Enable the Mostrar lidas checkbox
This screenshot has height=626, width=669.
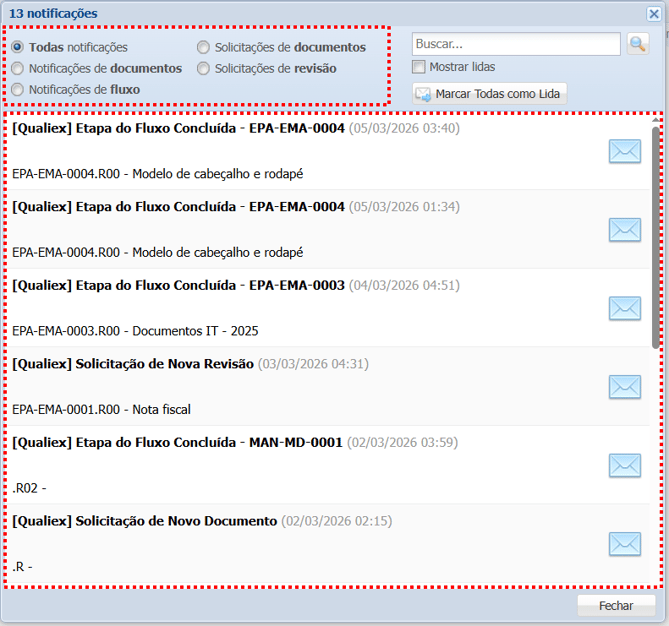point(420,67)
